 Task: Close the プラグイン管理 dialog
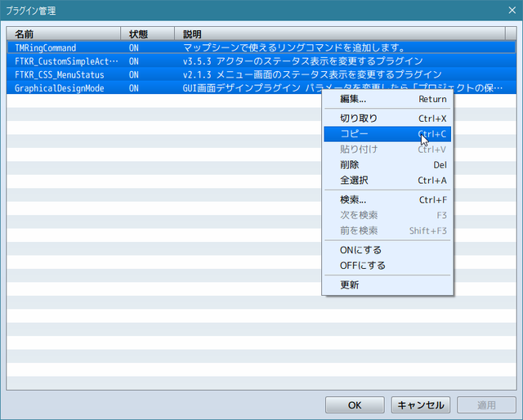512,11
